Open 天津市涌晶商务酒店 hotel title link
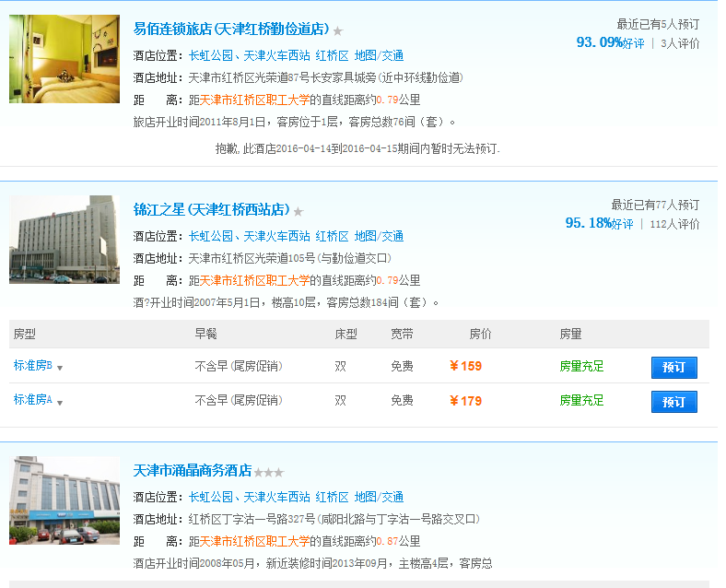 click(x=193, y=471)
